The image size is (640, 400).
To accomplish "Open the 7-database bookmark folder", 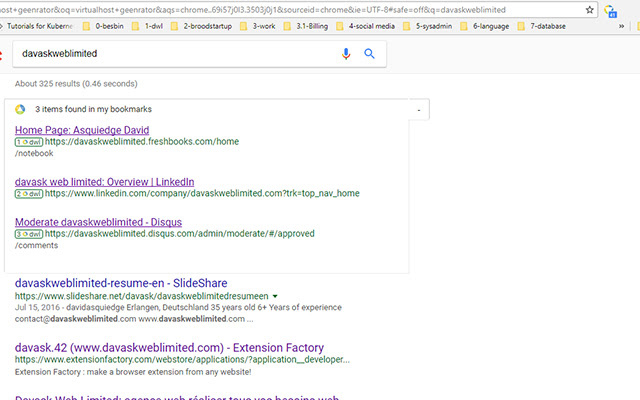I will [542, 26].
